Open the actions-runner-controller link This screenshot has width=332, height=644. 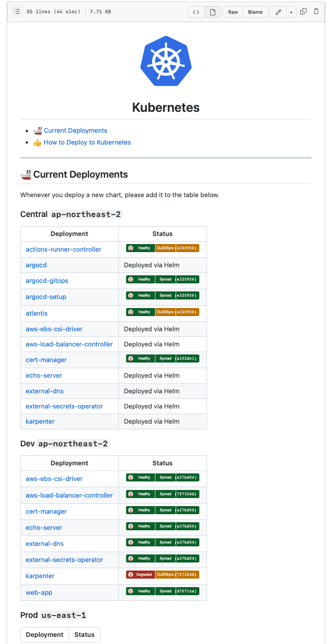63,249
